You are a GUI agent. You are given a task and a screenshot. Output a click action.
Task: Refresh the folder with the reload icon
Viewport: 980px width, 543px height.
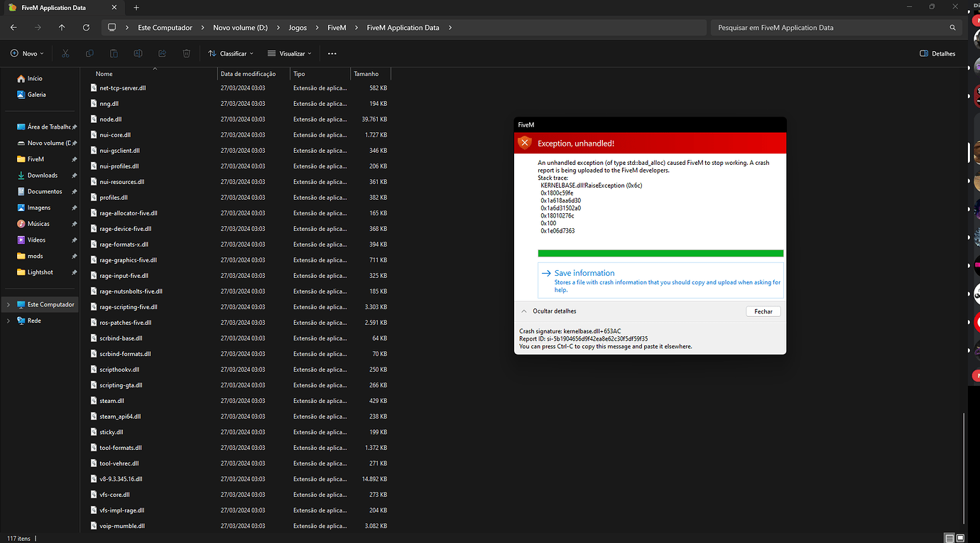(x=86, y=27)
